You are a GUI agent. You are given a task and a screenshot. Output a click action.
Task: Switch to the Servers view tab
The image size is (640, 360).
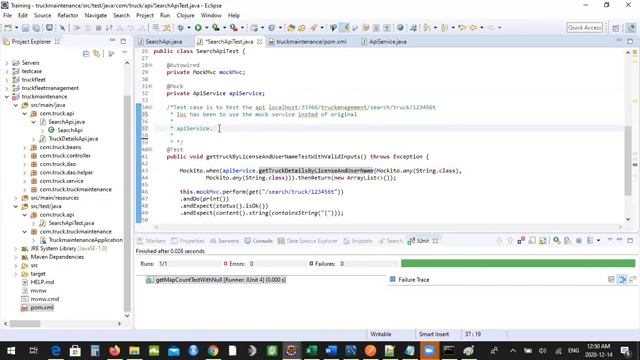tap(224, 241)
